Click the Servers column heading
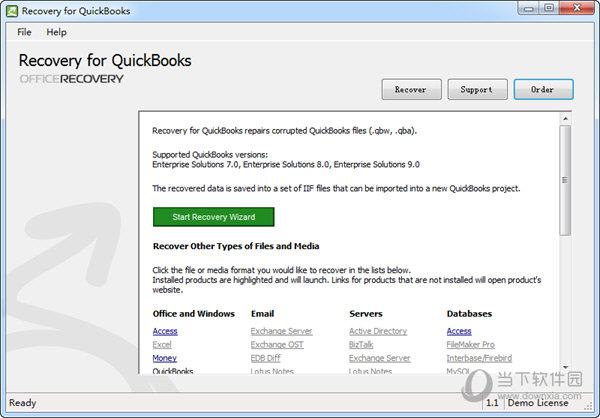Image resolution: width=600 pixels, height=418 pixels. point(366,314)
